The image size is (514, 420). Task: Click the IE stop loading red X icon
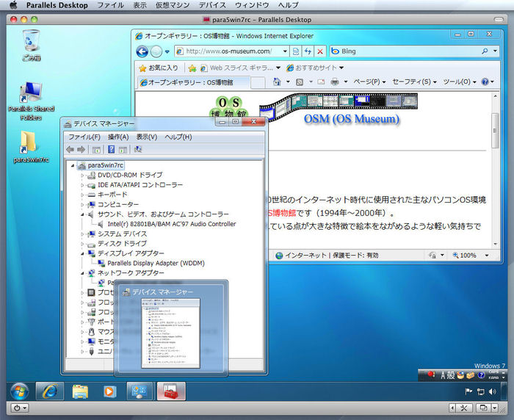pyautogui.click(x=320, y=51)
